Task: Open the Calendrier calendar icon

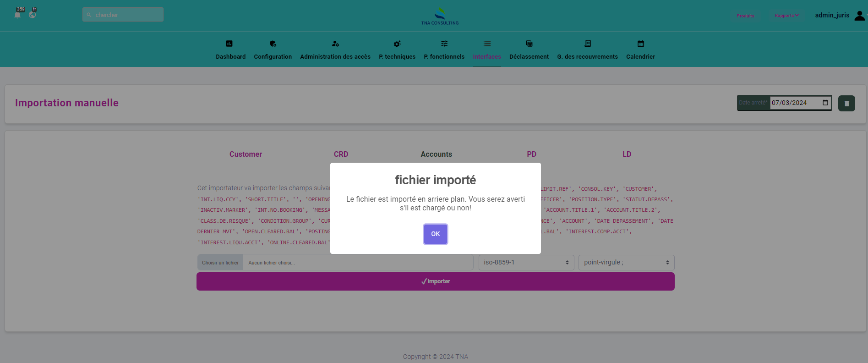Action: (641, 44)
